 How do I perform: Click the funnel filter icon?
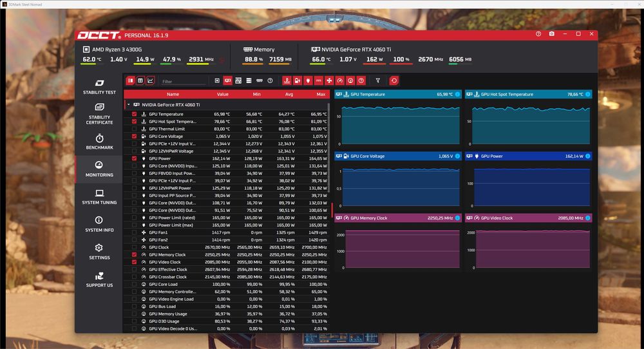(378, 80)
